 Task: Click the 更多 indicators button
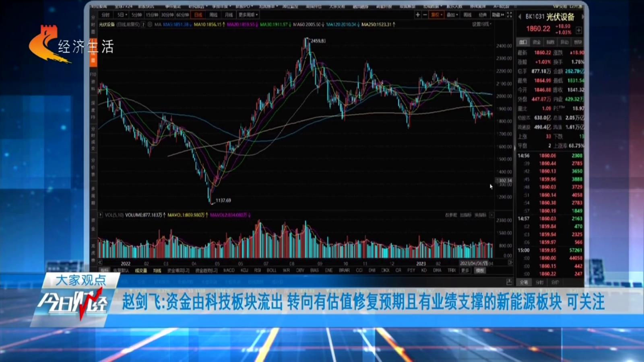click(x=465, y=271)
